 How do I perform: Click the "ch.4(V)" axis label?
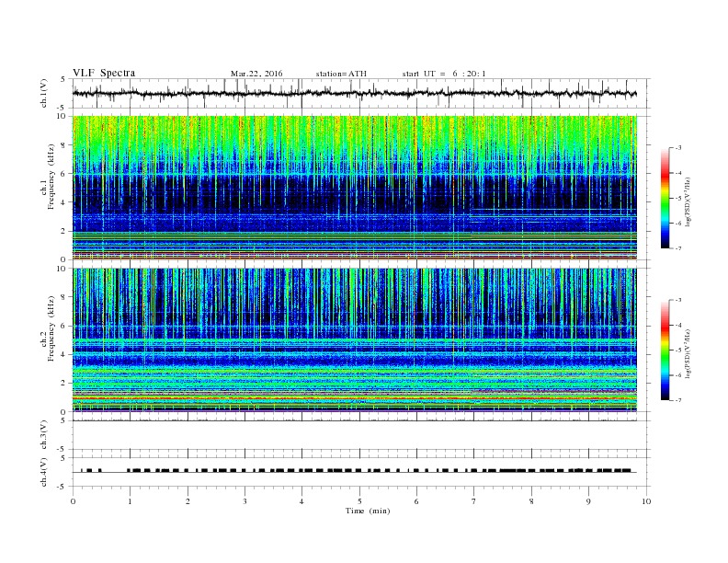pos(44,472)
